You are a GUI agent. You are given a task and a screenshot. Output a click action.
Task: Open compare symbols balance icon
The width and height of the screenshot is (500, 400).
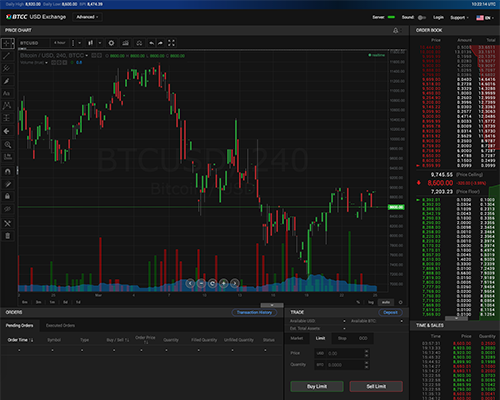tap(139, 43)
